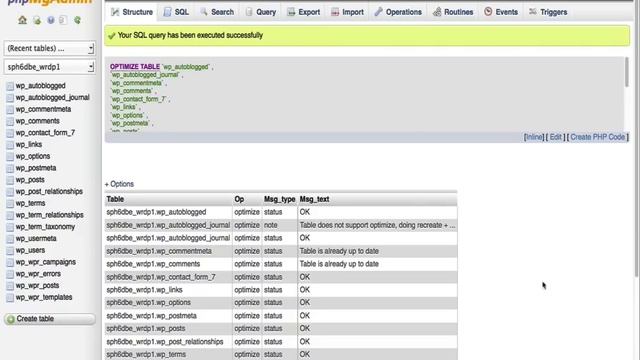The height and width of the screenshot is (360, 640).
Task: Open wp_posts table in sidebar
Action: [x=30, y=180]
